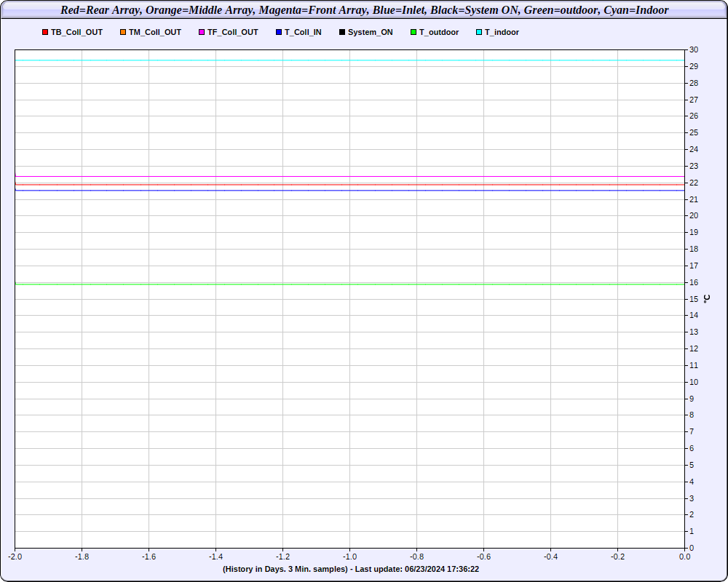Screen dimensions: 728x582
Task: Click the 16 y-axis tick label
Action: pos(694,283)
